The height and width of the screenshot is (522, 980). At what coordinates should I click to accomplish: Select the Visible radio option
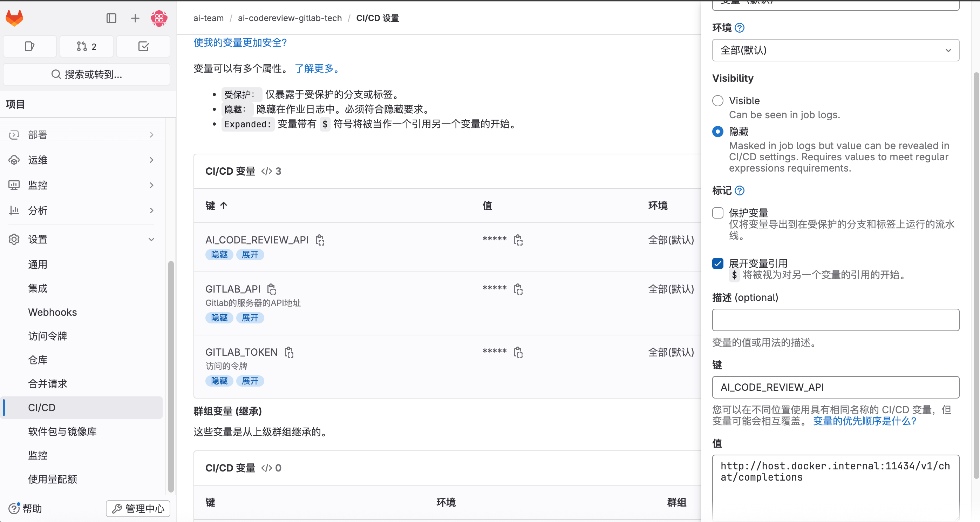(717, 101)
